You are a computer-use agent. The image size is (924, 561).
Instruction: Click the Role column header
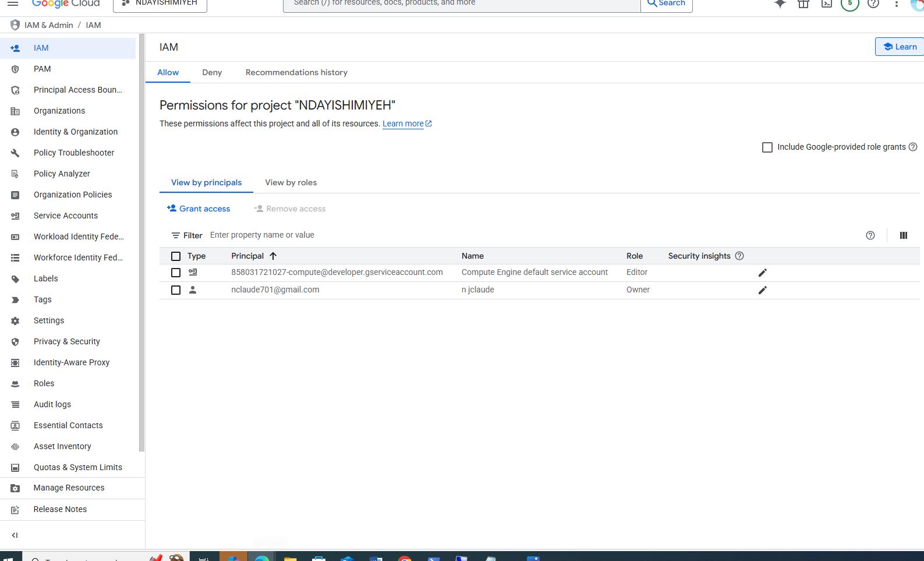(x=635, y=256)
